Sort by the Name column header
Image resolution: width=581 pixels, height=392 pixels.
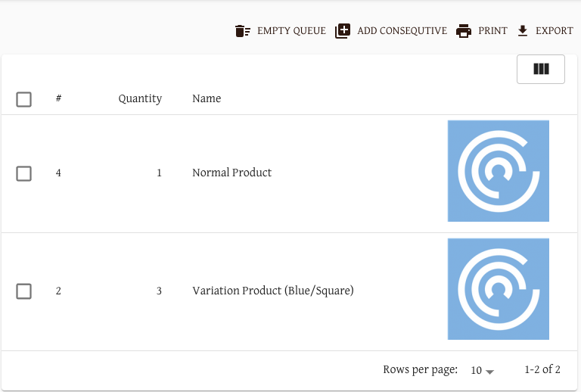[207, 98]
